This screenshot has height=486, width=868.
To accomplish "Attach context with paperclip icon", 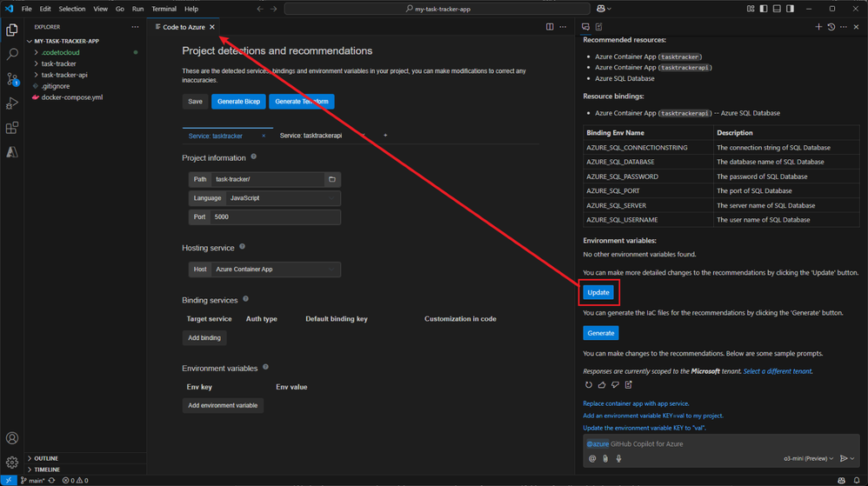I will coord(605,458).
